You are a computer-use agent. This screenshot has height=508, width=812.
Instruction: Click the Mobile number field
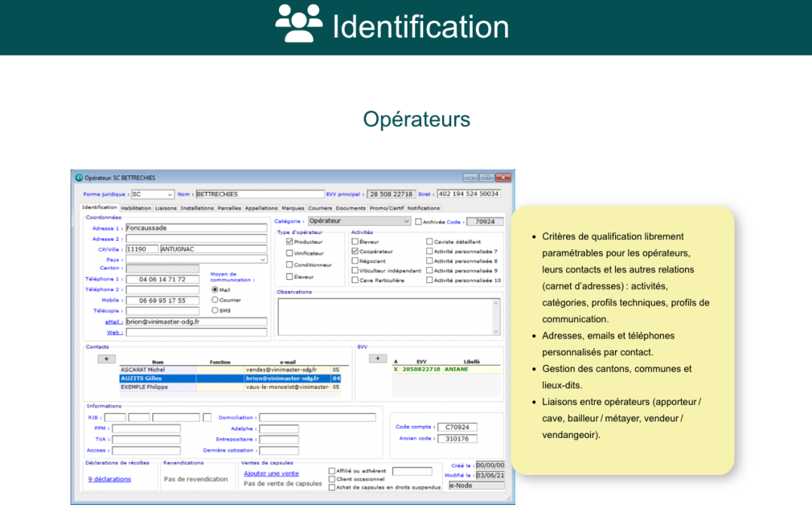[162, 300]
